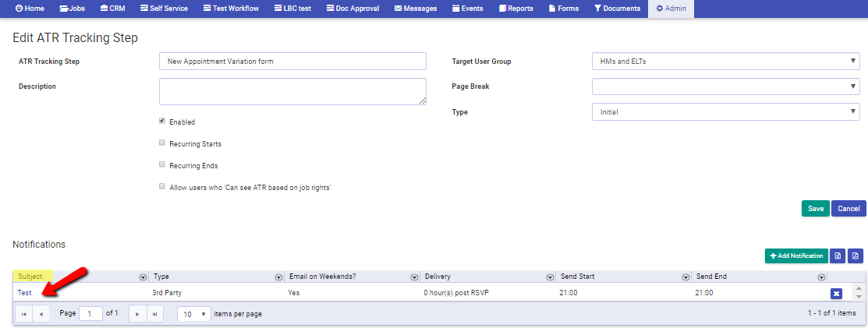This screenshot has height=335, width=868.
Task: Delete the Test notification row
Action: 837,294
